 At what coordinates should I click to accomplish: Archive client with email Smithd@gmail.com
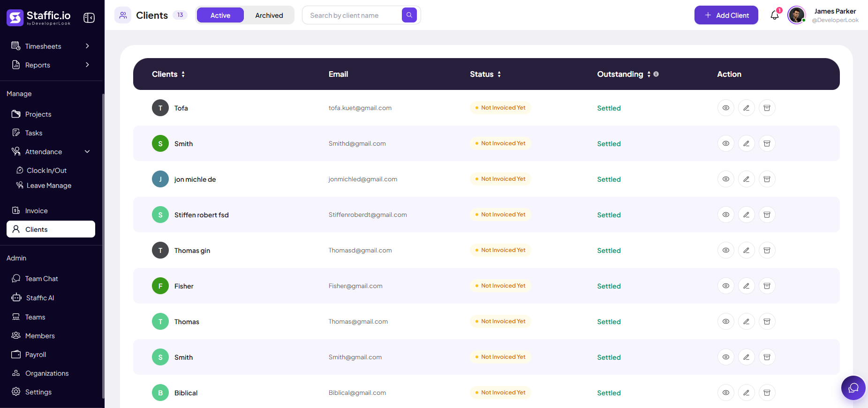click(767, 143)
